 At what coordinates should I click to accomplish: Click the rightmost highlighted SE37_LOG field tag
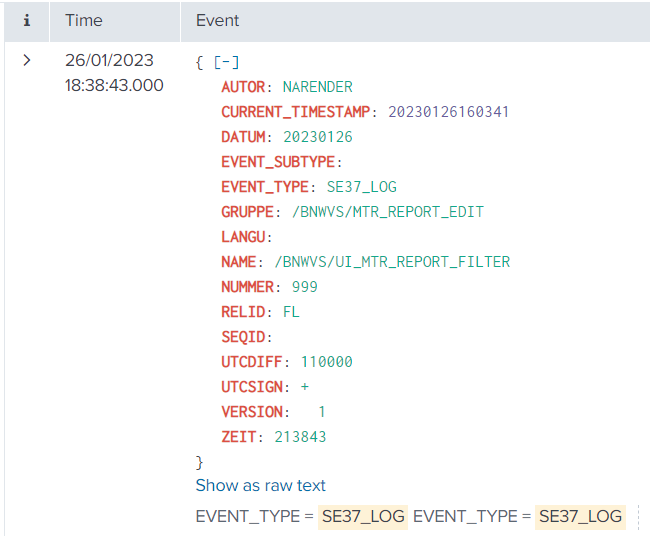coord(579,516)
